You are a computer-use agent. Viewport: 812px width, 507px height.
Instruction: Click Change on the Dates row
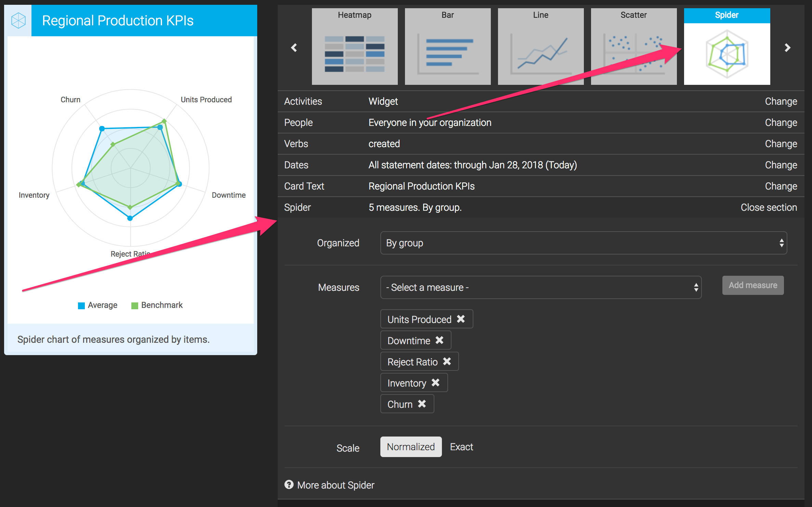(x=781, y=165)
